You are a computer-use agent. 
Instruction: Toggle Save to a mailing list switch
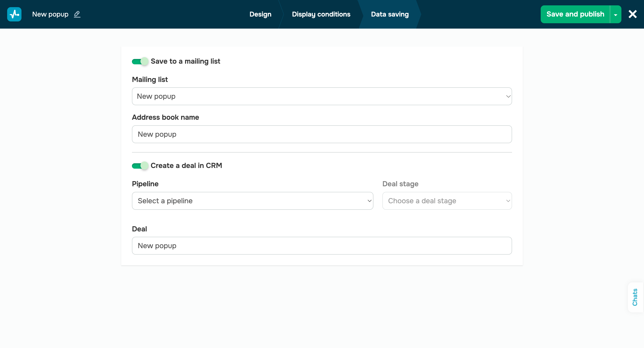click(140, 61)
